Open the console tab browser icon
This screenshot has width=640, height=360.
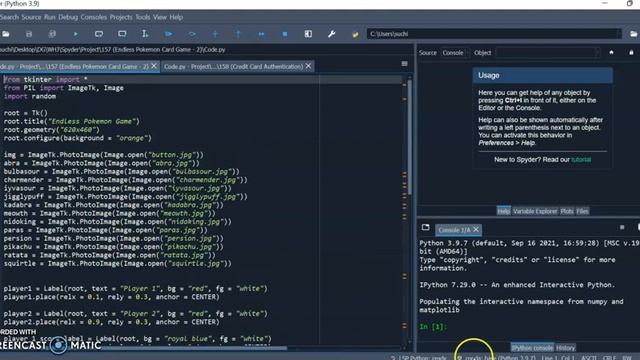(425, 227)
